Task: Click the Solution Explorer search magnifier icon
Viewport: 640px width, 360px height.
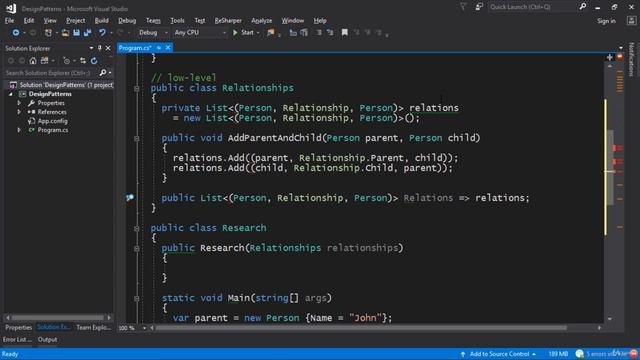Action: 103,73
